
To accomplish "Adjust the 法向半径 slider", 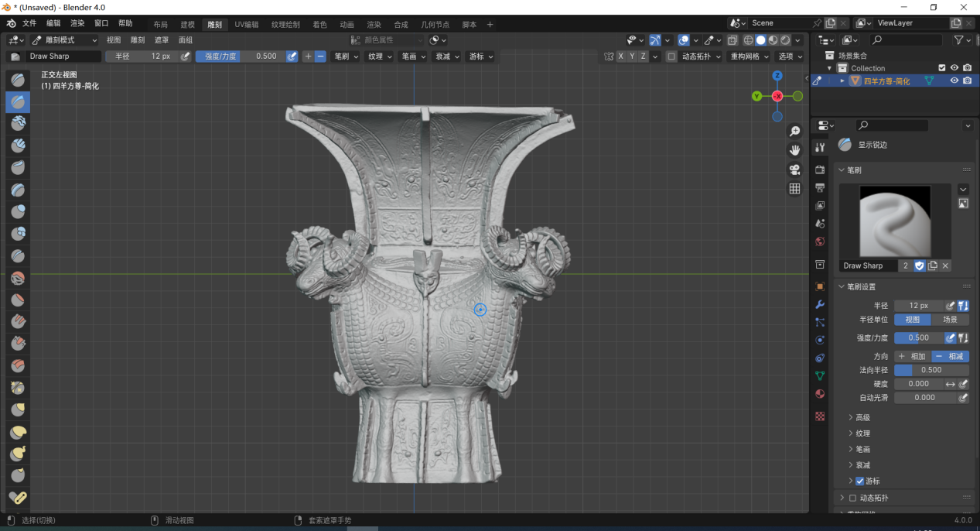I will tap(932, 370).
